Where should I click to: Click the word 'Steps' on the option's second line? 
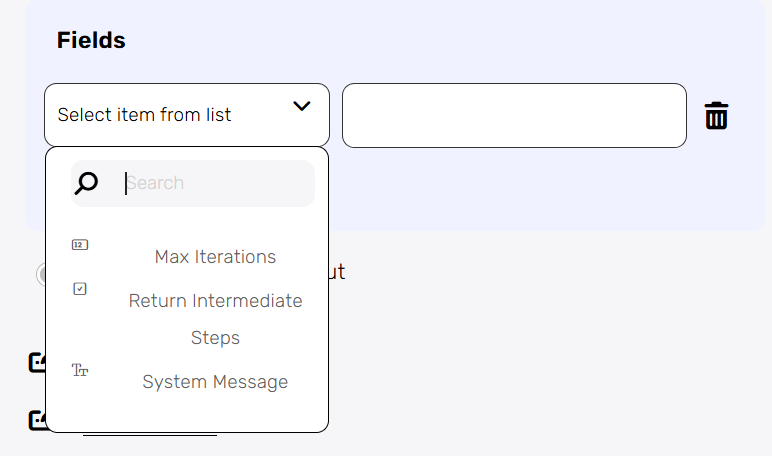[215, 338]
